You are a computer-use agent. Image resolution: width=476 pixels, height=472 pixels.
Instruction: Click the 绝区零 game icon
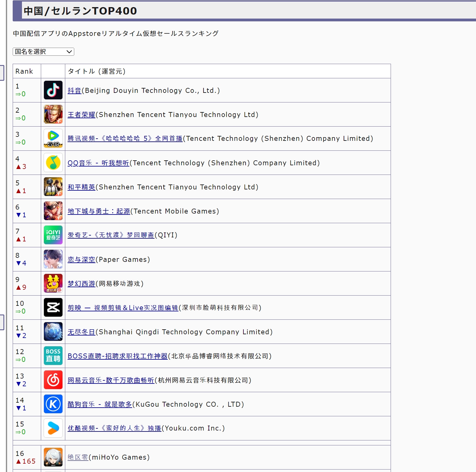[x=53, y=457]
